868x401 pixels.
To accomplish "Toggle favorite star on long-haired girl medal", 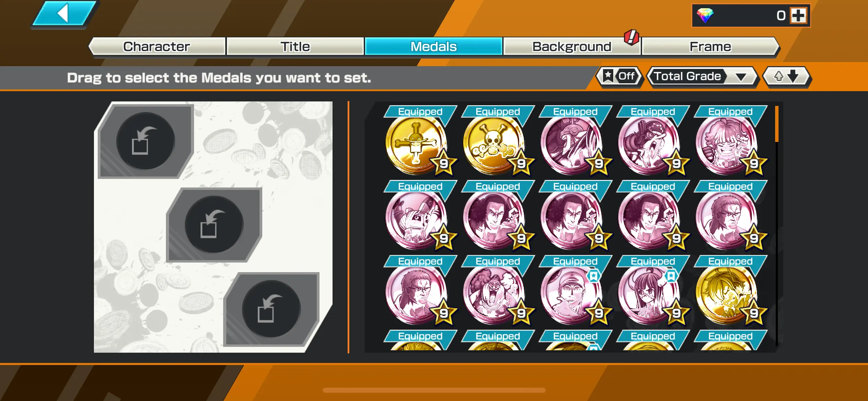I will 671,276.
